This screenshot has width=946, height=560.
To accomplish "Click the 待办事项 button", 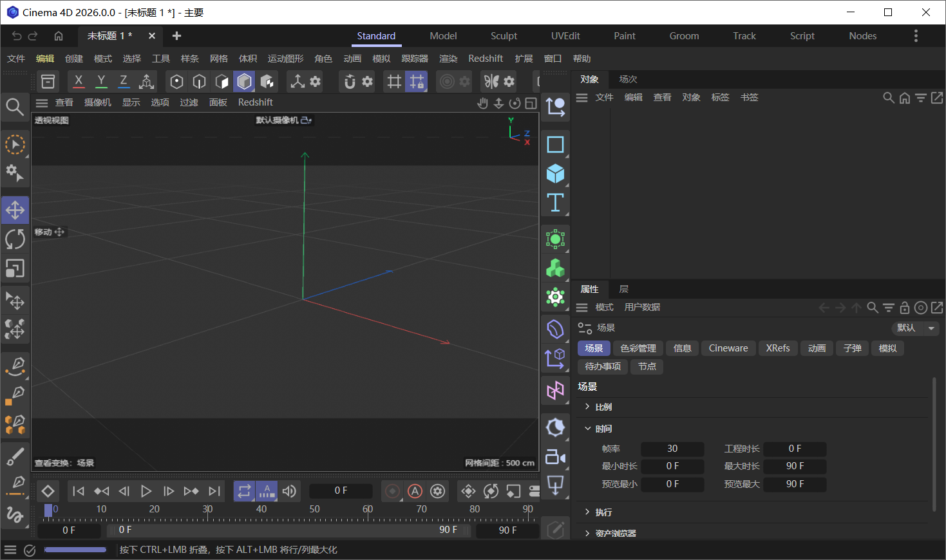I will tap(603, 366).
